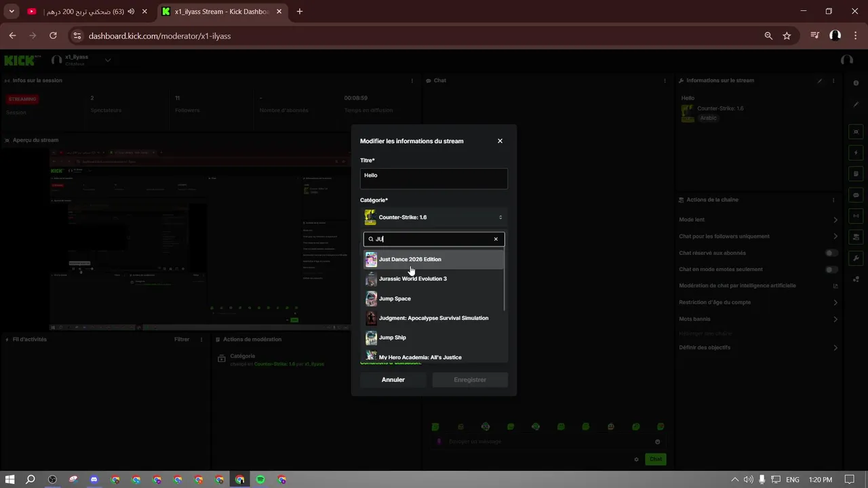
Task: Reload the page
Action: click(53, 35)
